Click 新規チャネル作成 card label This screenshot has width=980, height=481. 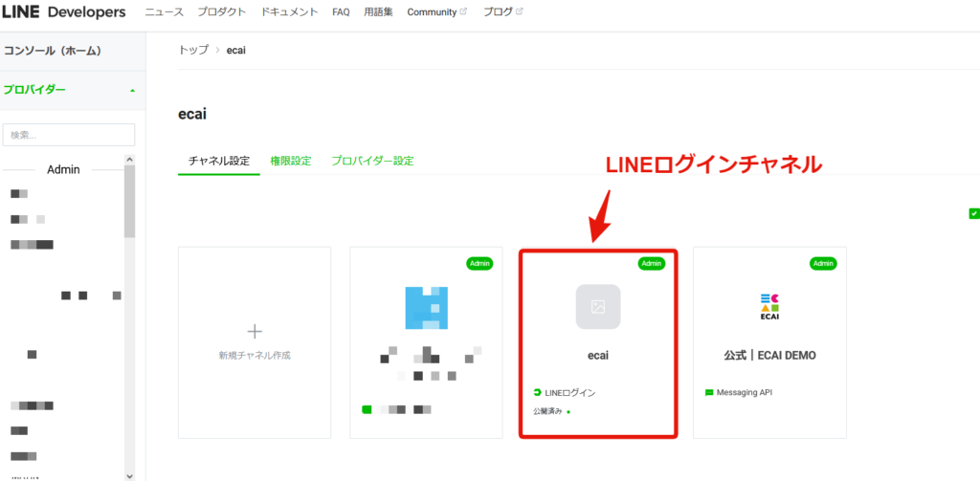[255, 356]
